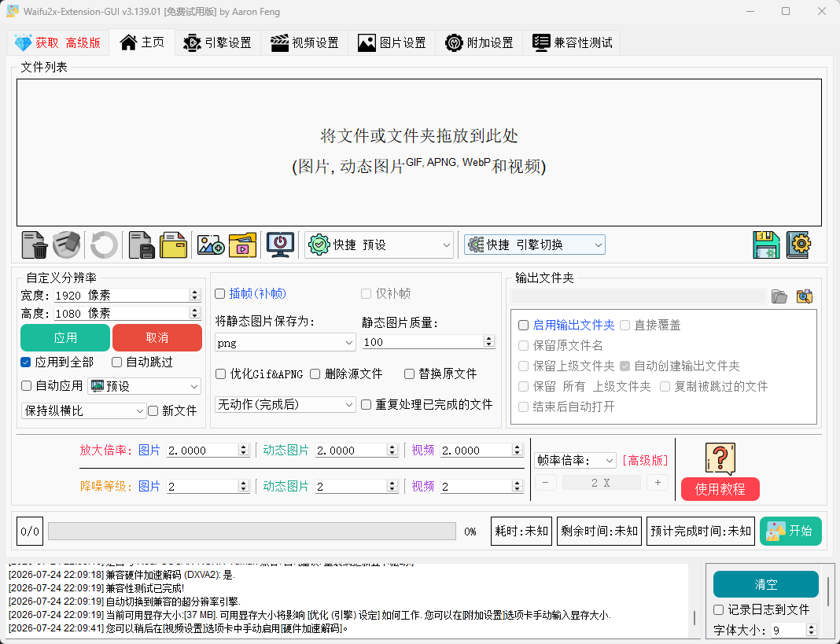840x644 pixels.
Task: Click the 字体大小 stepper arrows
Action: 812,630
